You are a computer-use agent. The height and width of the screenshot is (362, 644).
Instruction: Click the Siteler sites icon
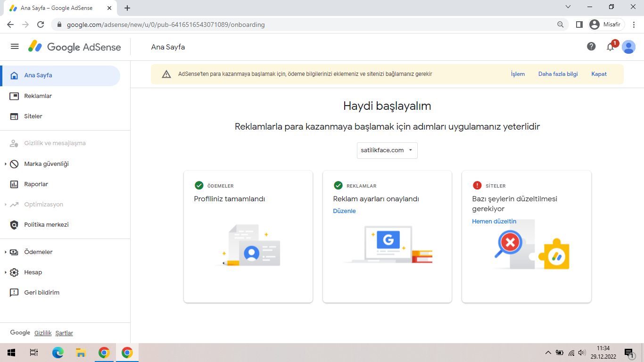(14, 116)
